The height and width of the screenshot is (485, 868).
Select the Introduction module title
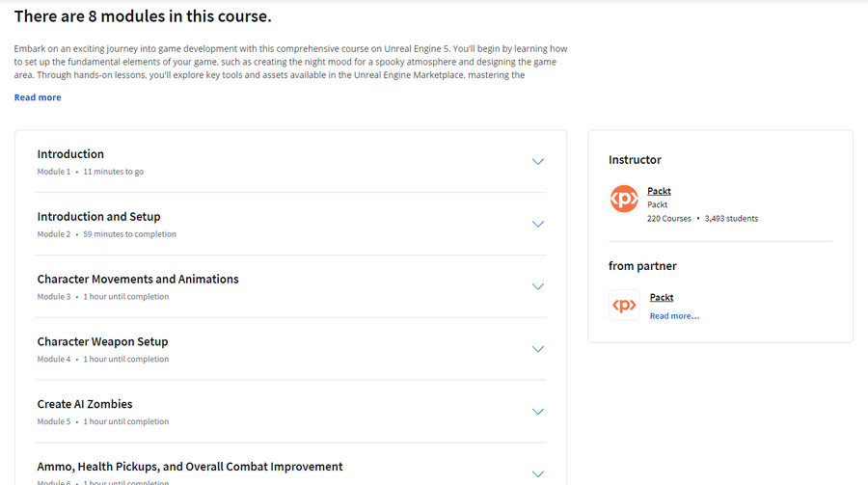coord(70,154)
